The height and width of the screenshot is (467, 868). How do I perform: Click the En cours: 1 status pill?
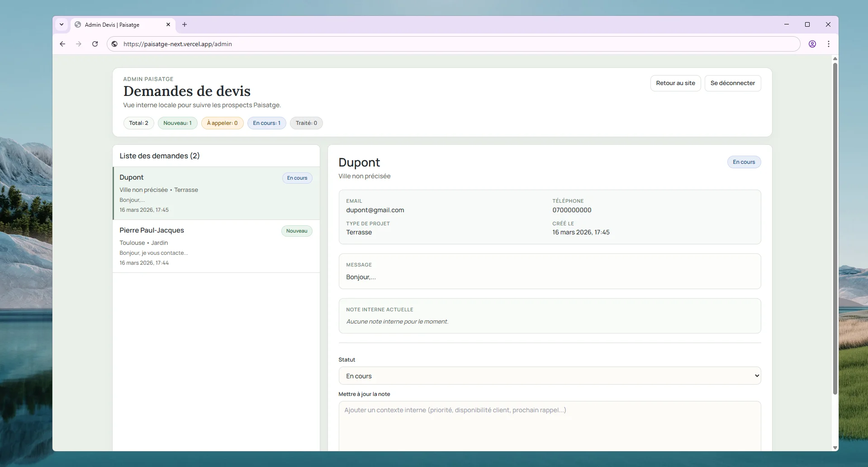[266, 123]
